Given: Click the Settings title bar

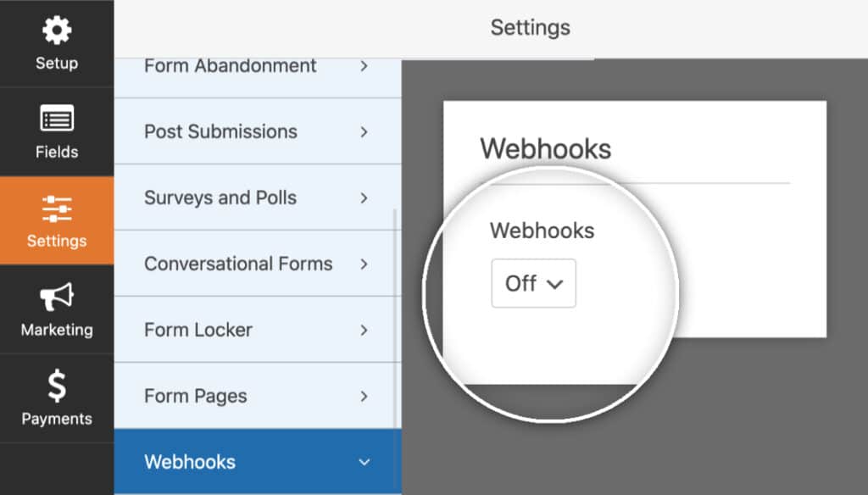Looking at the screenshot, I should (x=530, y=27).
